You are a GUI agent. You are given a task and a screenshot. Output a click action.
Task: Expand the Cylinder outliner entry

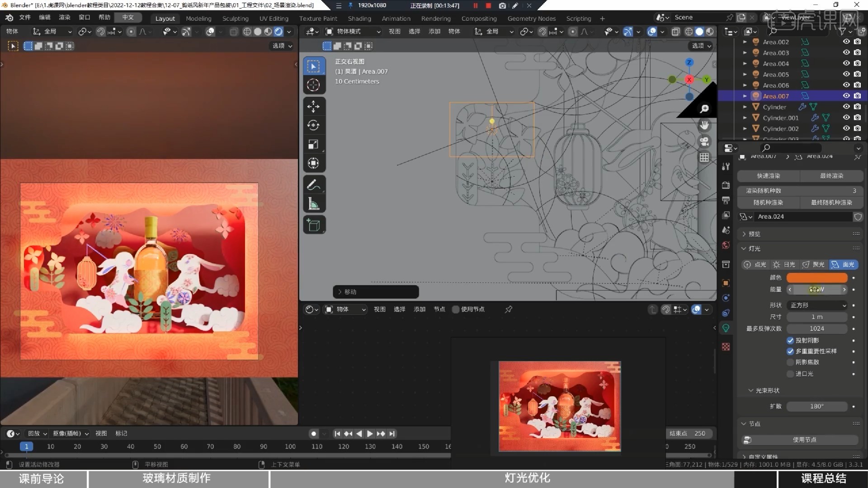click(x=745, y=107)
